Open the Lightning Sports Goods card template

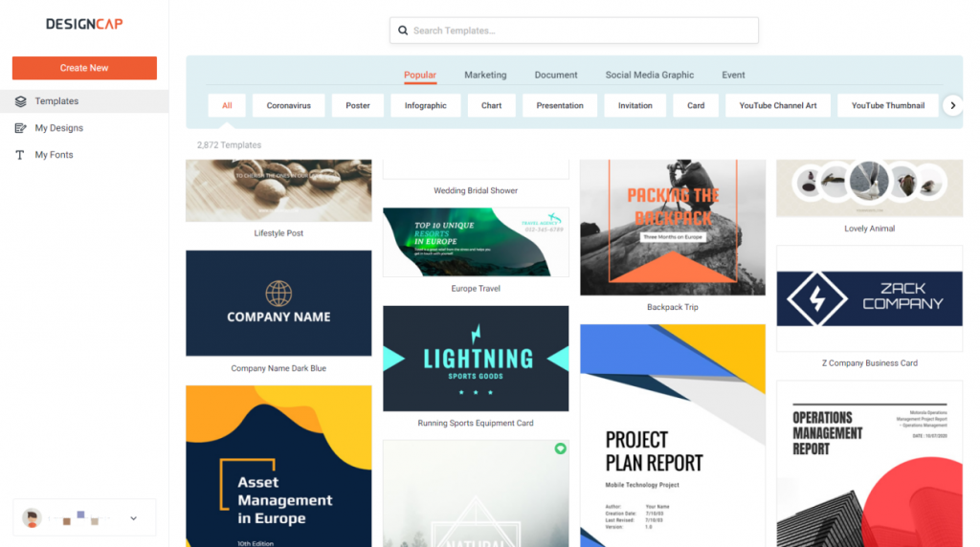pyautogui.click(x=476, y=359)
